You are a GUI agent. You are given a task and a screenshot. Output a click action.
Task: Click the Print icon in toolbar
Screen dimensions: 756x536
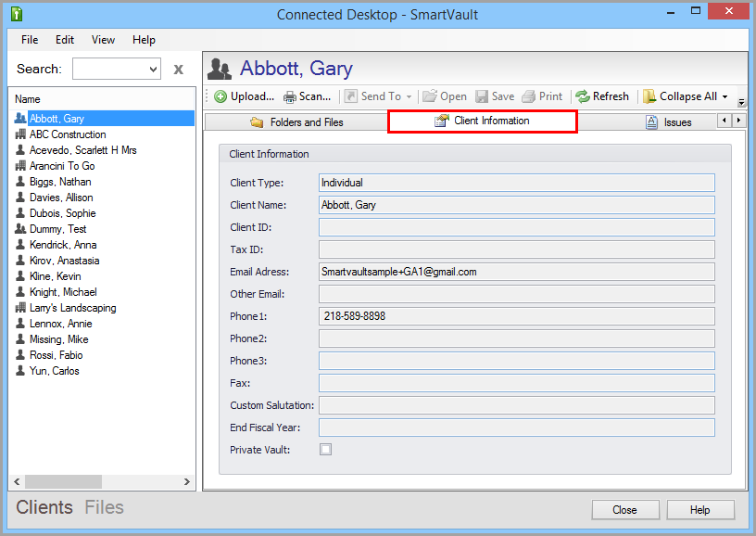pos(529,96)
